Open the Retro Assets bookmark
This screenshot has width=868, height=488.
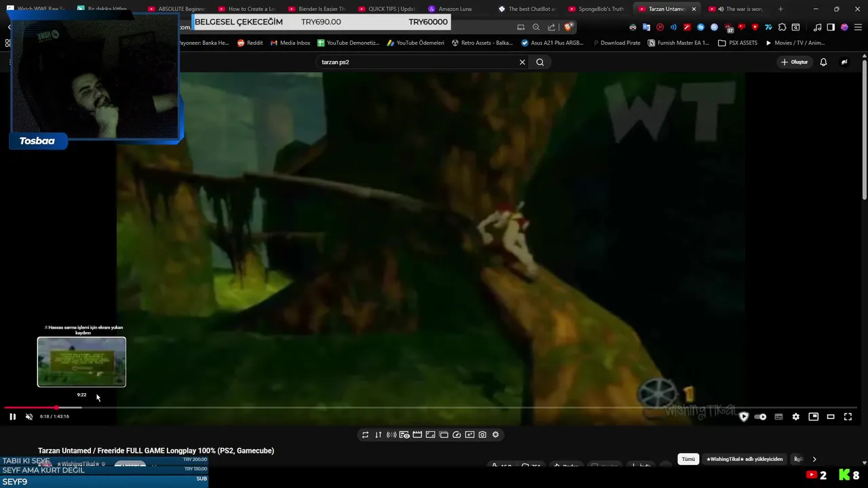[x=482, y=43]
